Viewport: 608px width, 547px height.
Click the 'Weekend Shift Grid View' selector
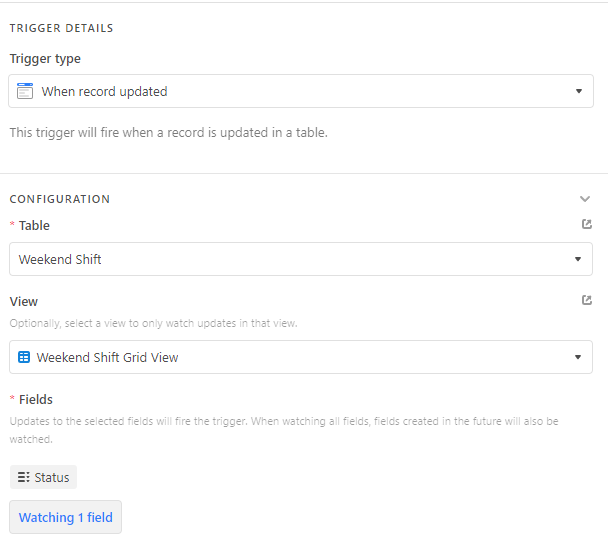(301, 357)
